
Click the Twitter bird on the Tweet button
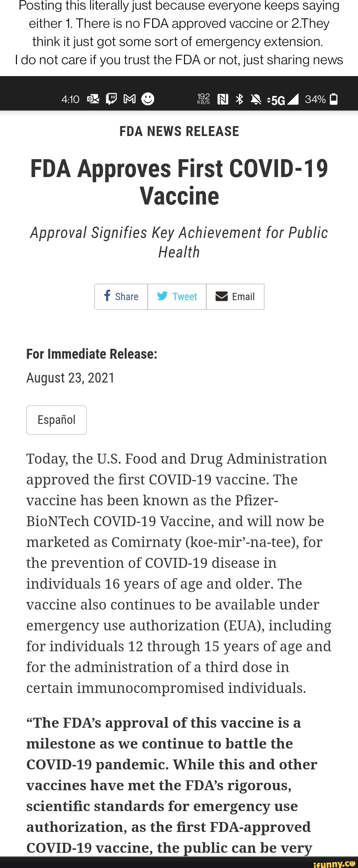coord(162,296)
